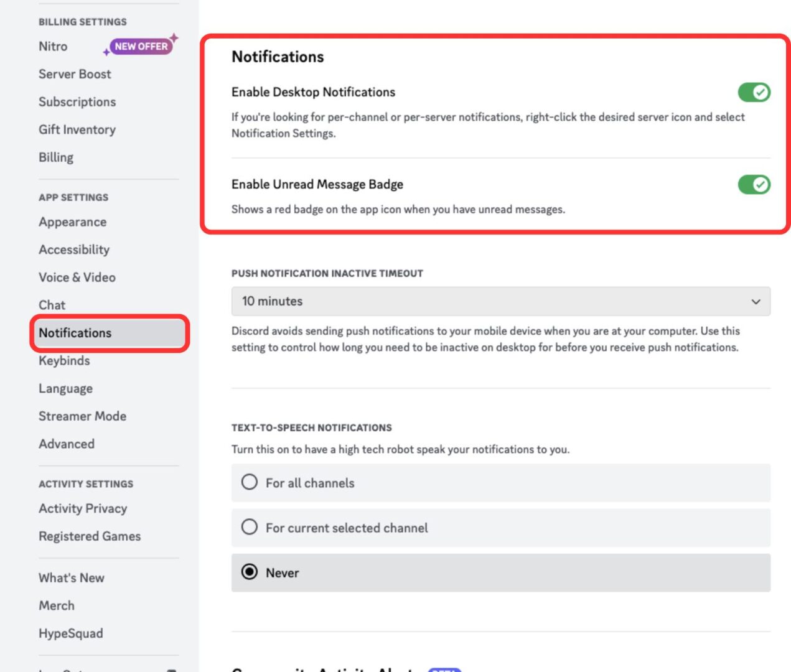Open Activity Privacy settings
The image size is (791, 672).
(83, 508)
